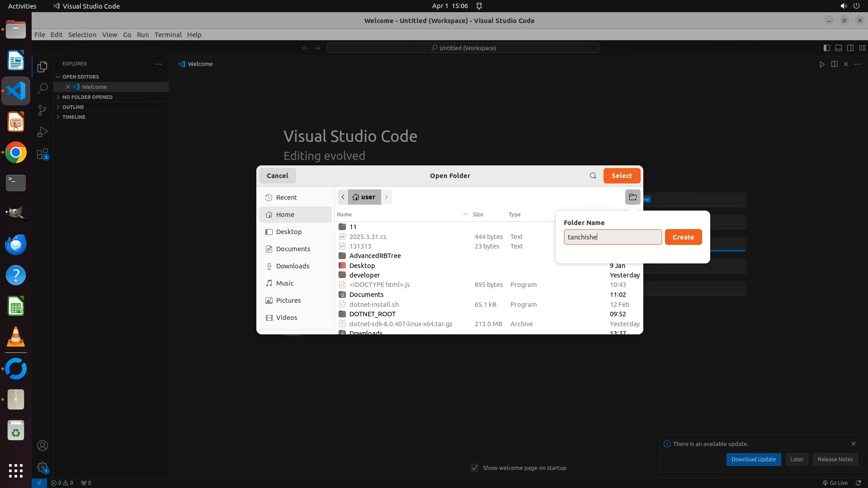
Task: Uncheck Show welcome page on startup
Action: [x=475, y=468]
